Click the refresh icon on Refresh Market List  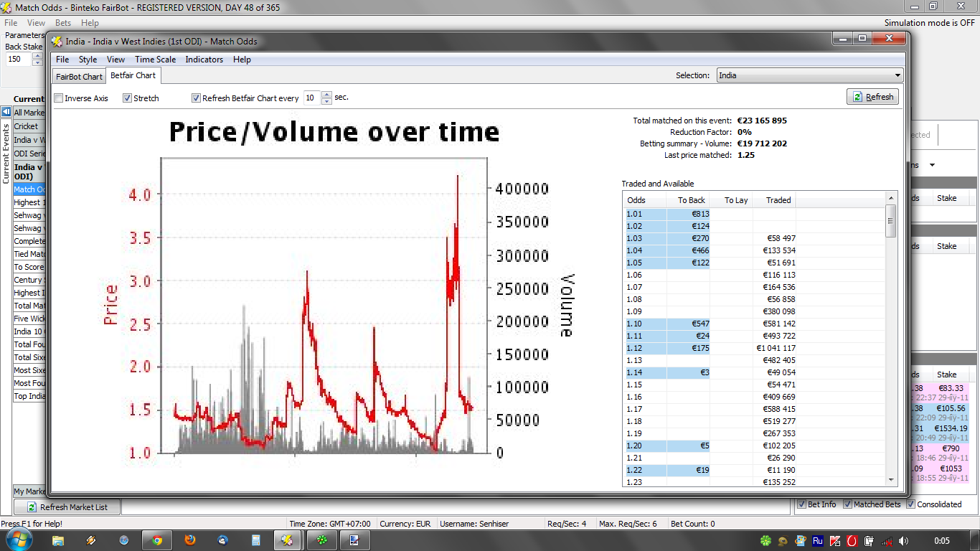click(x=32, y=507)
